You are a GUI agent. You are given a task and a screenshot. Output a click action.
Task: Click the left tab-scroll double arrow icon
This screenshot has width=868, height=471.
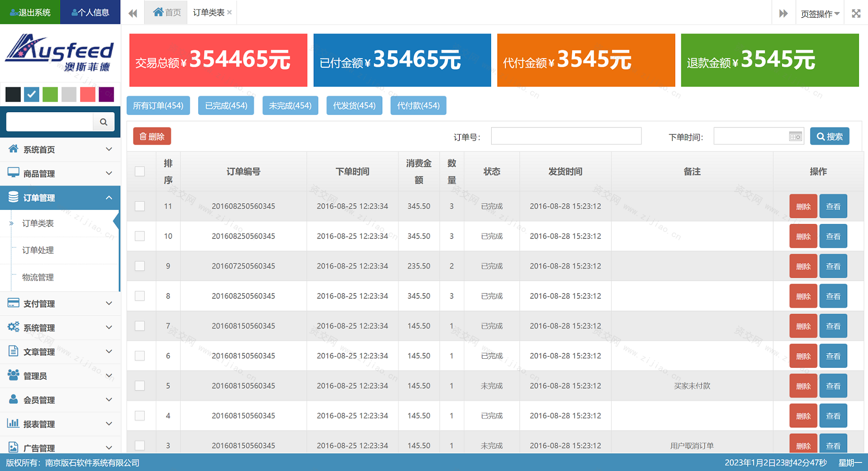tap(133, 13)
